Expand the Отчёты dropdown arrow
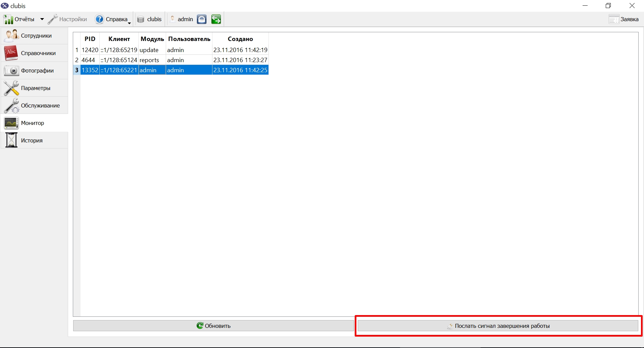Screen dimensions: 644x348 pos(42,19)
